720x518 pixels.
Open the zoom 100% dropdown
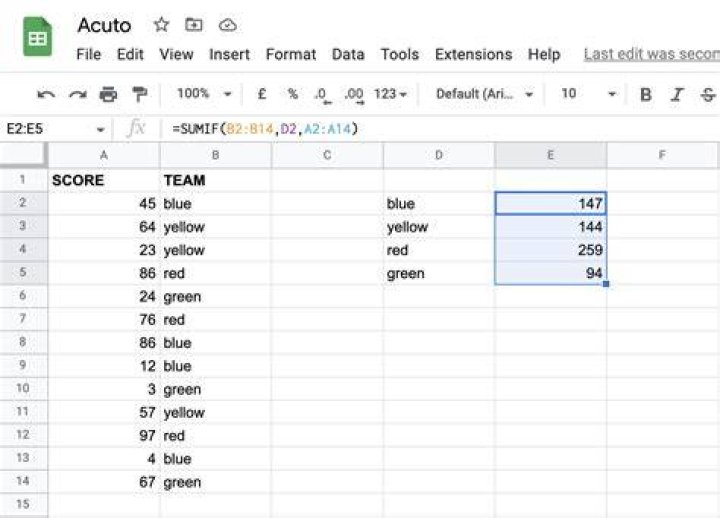tap(204, 94)
